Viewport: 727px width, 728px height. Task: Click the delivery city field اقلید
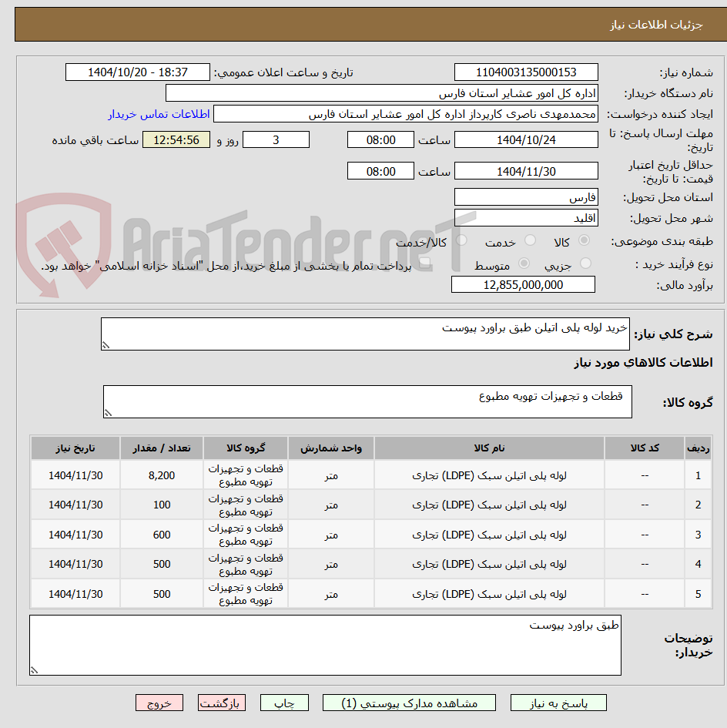click(526, 218)
